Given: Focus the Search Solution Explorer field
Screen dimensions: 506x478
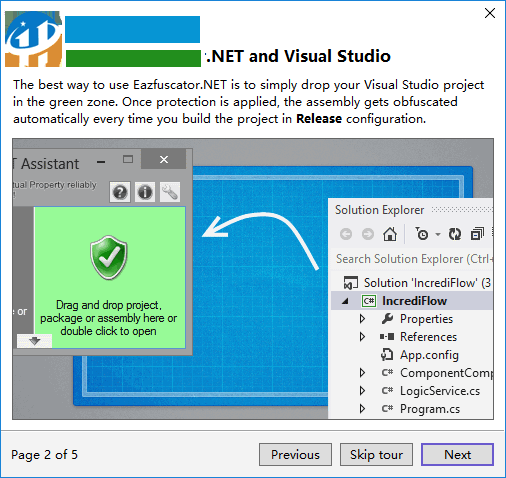Looking at the screenshot, I should coord(413,259).
